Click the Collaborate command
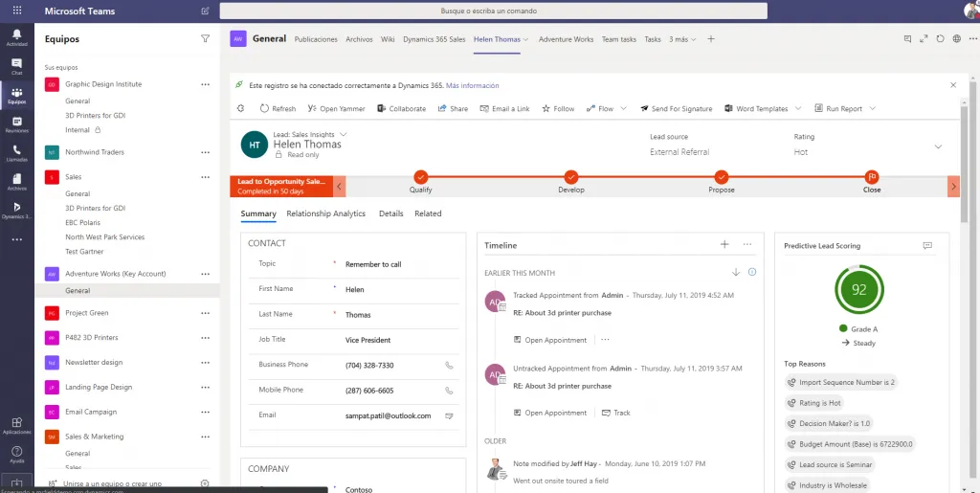Viewport: 980px width, 493px height. 401,109
